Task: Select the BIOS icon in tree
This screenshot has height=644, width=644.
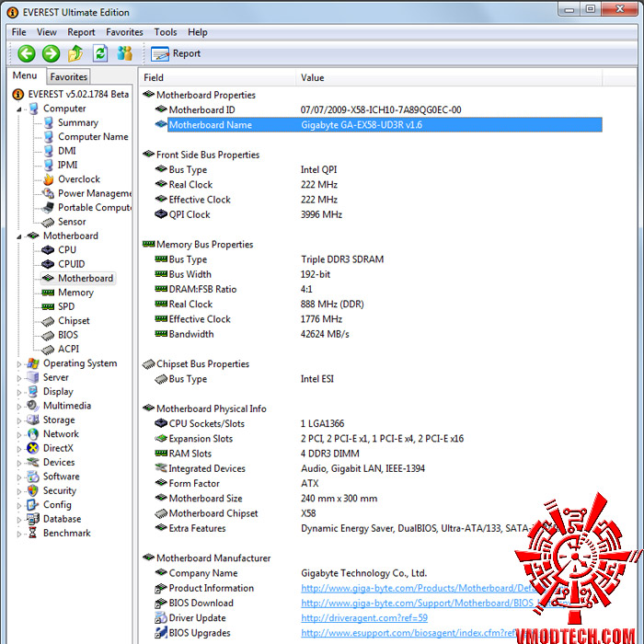Action: click(x=48, y=335)
